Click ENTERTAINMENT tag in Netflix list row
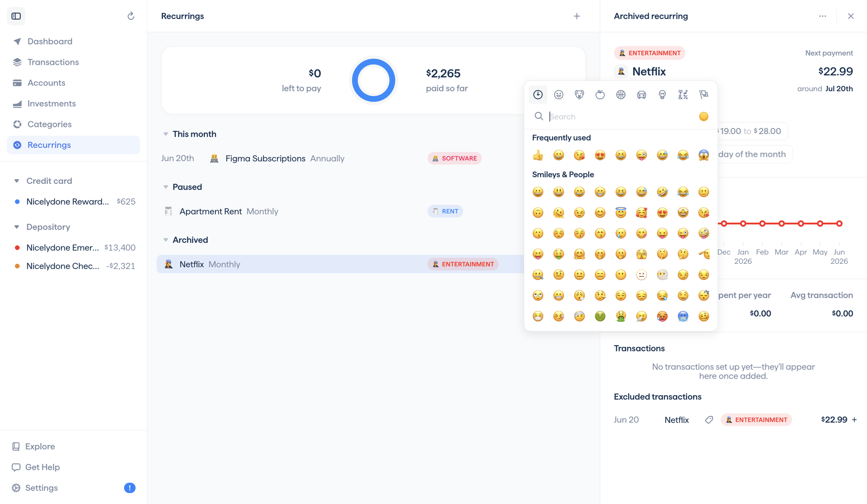 463,264
